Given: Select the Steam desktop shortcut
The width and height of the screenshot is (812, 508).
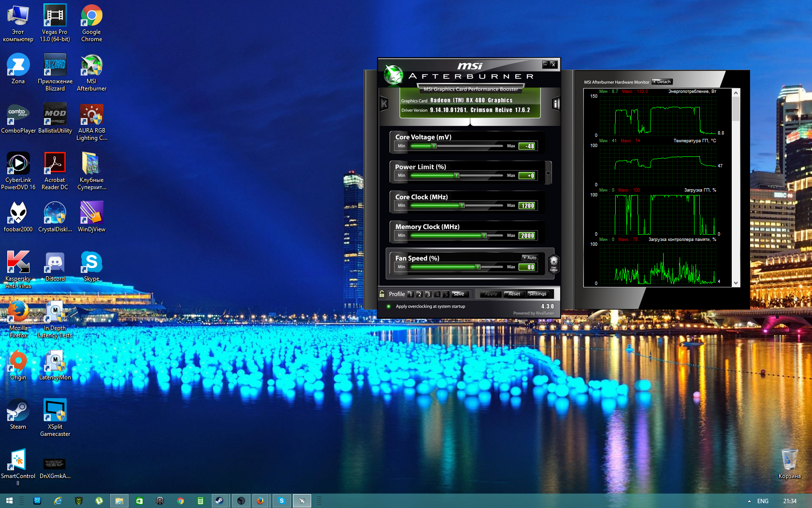Looking at the screenshot, I should pos(18,415).
